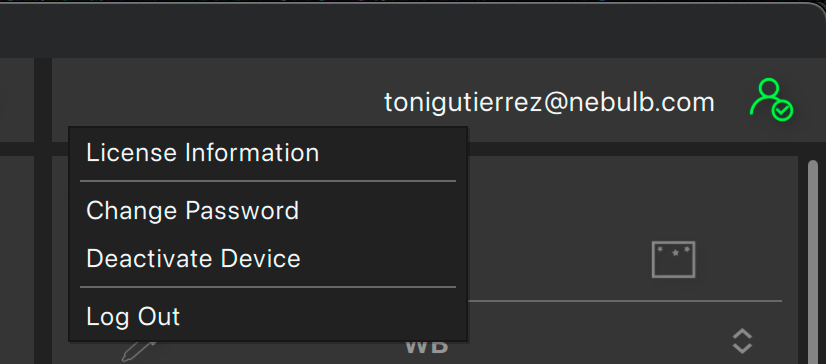Open the WB preset dropdown arrows
Viewport: 826px width, 364px height.
pyautogui.click(x=742, y=341)
